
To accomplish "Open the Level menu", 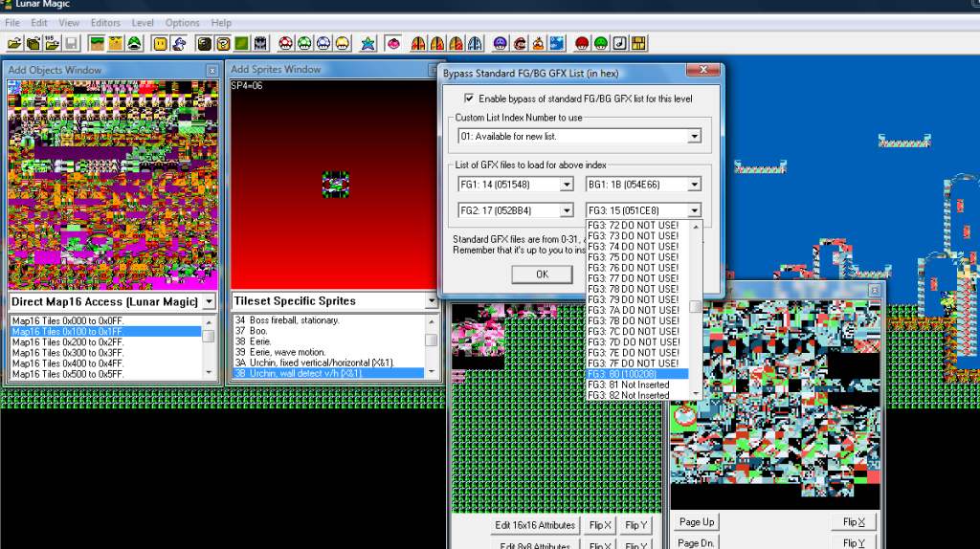I will point(143,23).
